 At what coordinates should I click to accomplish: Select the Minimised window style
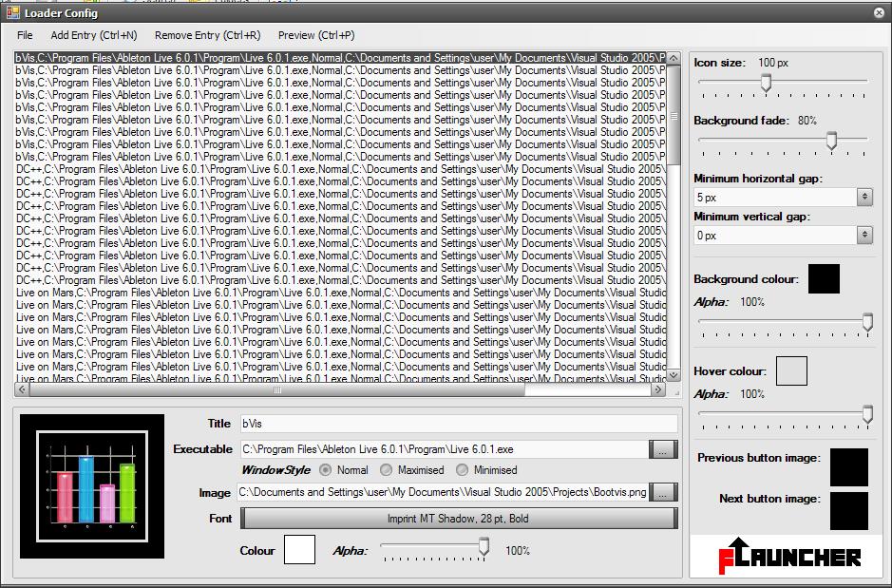[x=465, y=470]
